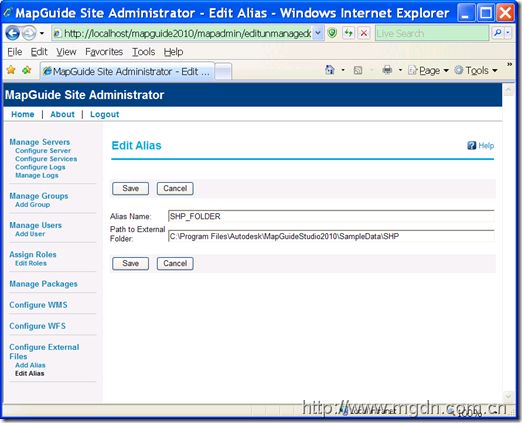Select the MapGuide Site Administrator browser tab

127,71
